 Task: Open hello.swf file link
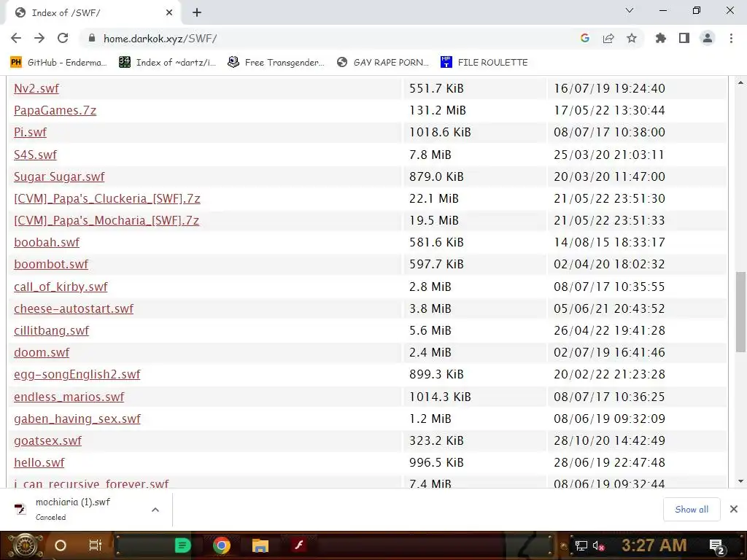pyautogui.click(x=39, y=462)
